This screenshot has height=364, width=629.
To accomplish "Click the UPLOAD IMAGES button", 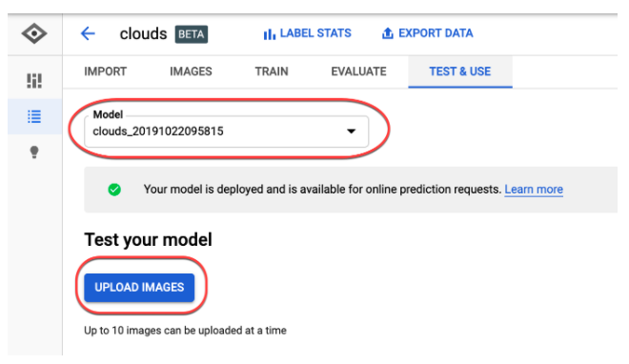I will click(139, 288).
